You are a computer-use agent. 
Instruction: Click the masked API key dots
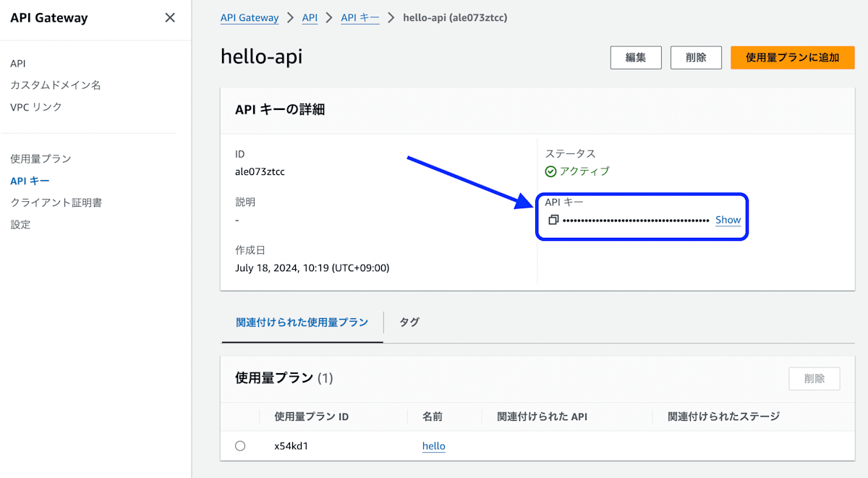point(636,220)
